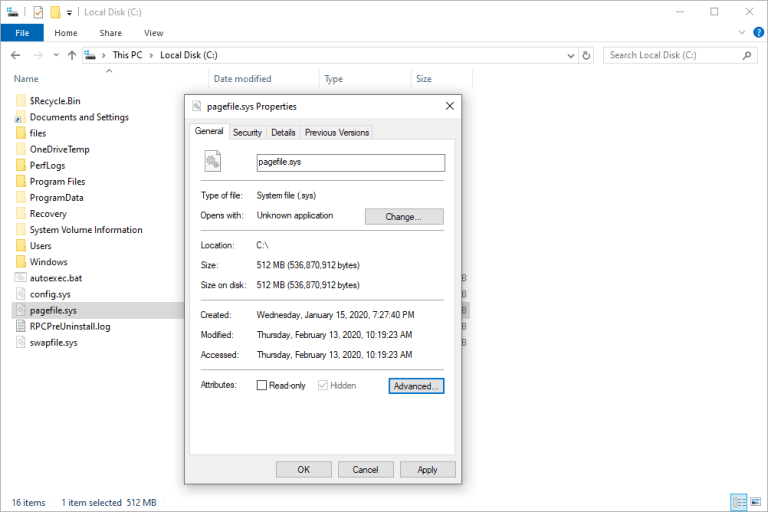The image size is (768, 512).
Task: Toggle the Hidden attribute checkbox
Action: [x=323, y=386]
